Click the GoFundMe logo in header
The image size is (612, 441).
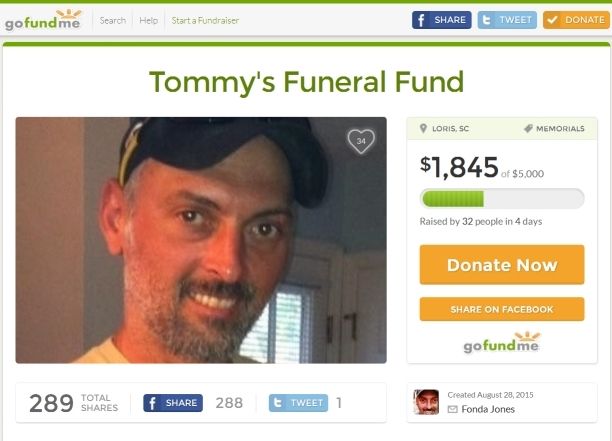click(43, 20)
